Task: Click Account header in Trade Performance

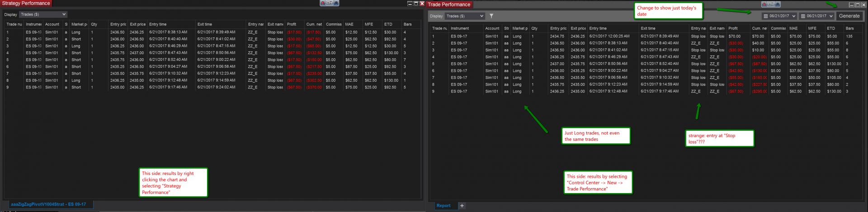Action: [493, 28]
